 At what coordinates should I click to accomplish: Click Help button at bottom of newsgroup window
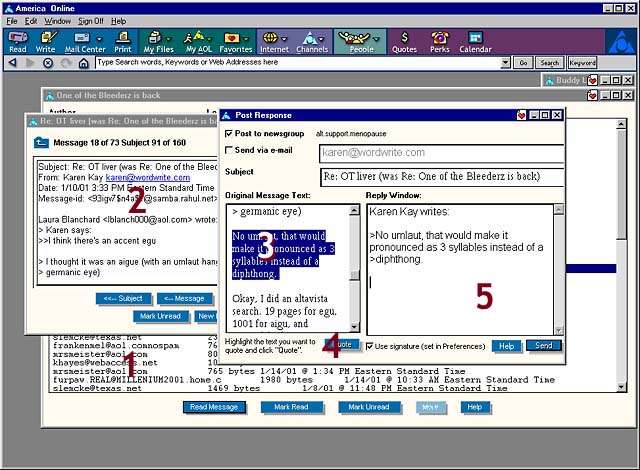point(475,407)
